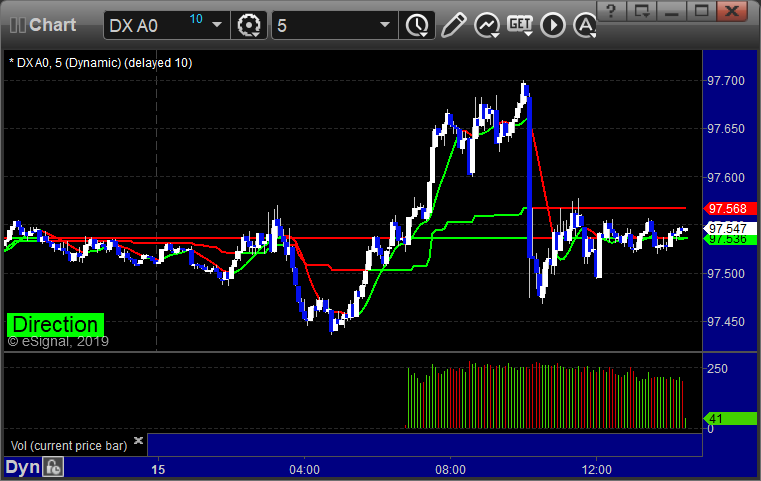This screenshot has width=761, height=481.
Task: Click the clock time template icon
Action: [417, 25]
